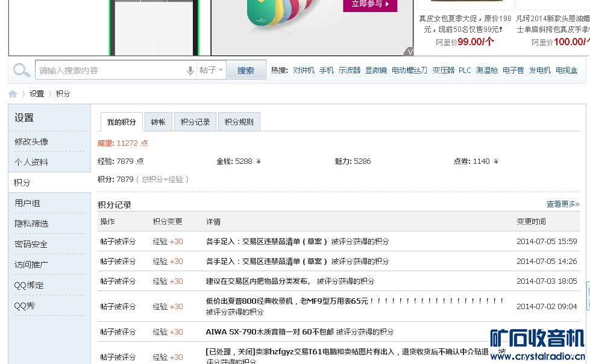Viewport: 590px width, 364px height.
Task: Click the 查看更多» link
Action: click(x=562, y=204)
